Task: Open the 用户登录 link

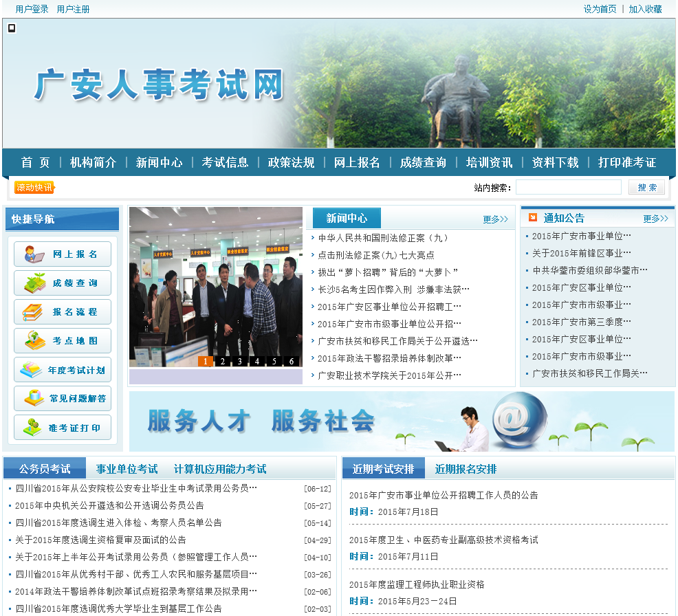Action: pos(32,9)
